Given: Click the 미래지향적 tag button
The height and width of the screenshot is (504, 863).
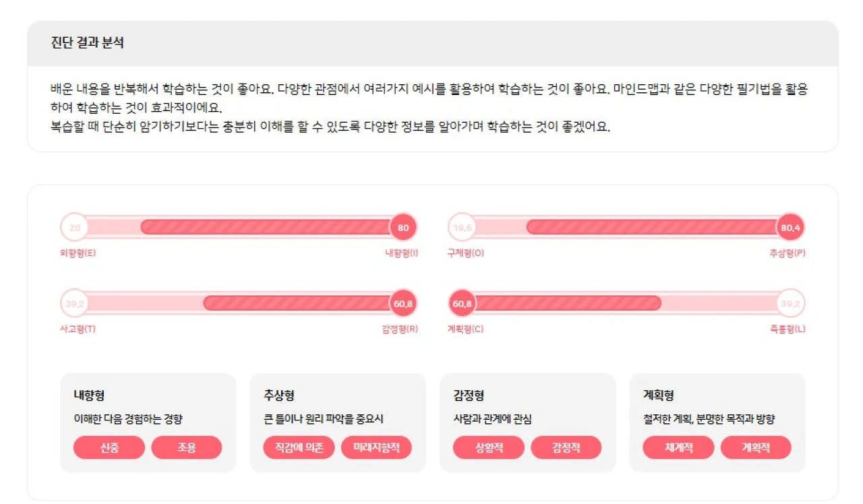Looking at the screenshot, I should tap(376, 447).
